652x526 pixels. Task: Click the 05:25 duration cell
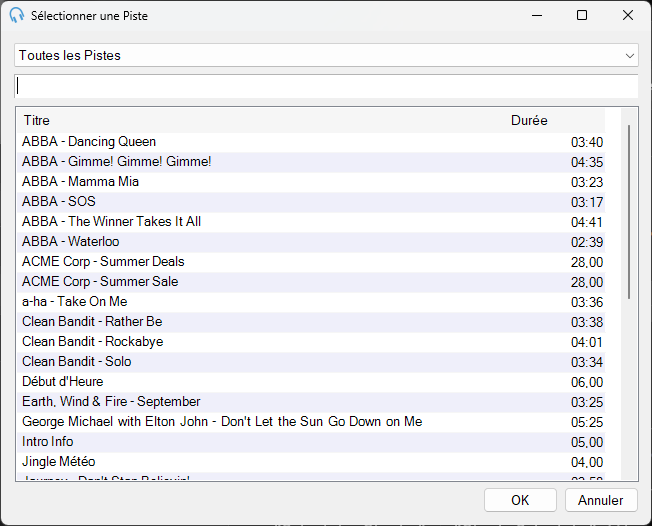tap(587, 422)
